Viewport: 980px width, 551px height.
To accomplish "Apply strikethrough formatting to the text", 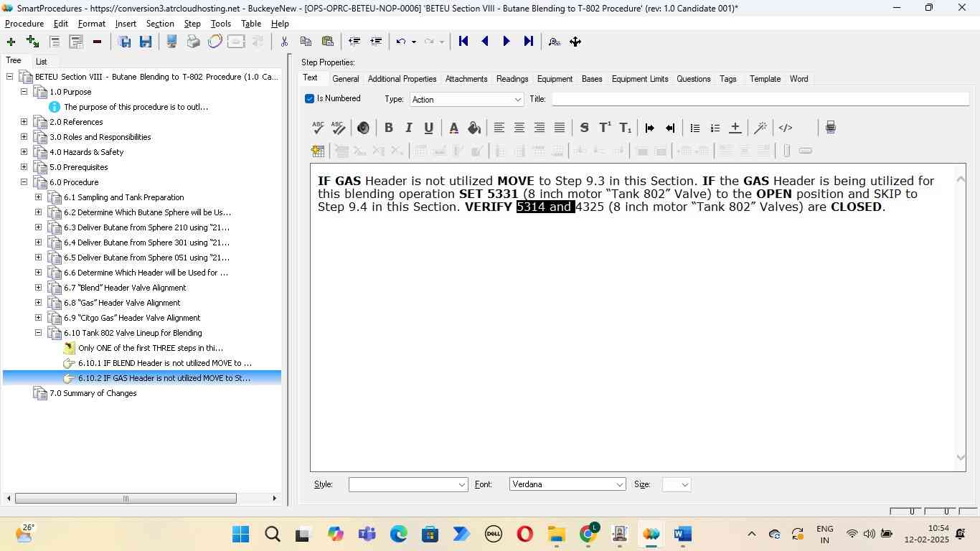I will (x=584, y=128).
